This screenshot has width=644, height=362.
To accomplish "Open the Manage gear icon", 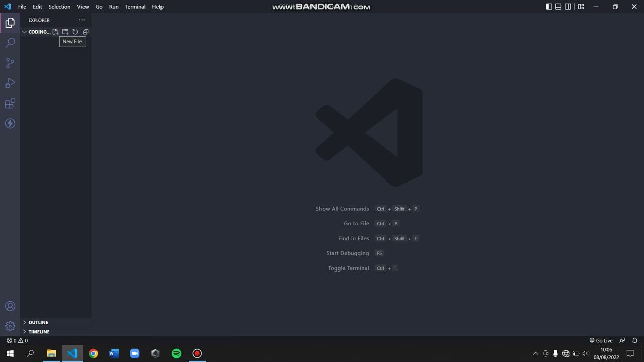I will pyautogui.click(x=10, y=326).
